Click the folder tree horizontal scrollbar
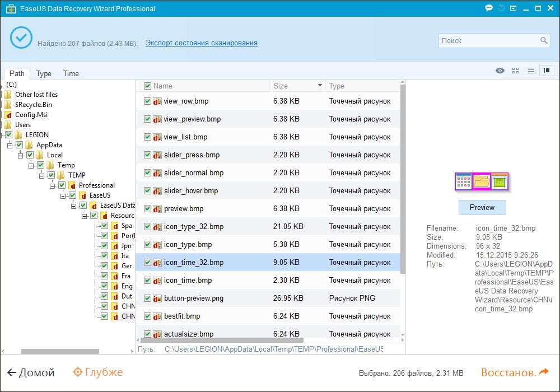Image resolution: width=560 pixels, height=392 pixels. pyautogui.click(x=60, y=351)
